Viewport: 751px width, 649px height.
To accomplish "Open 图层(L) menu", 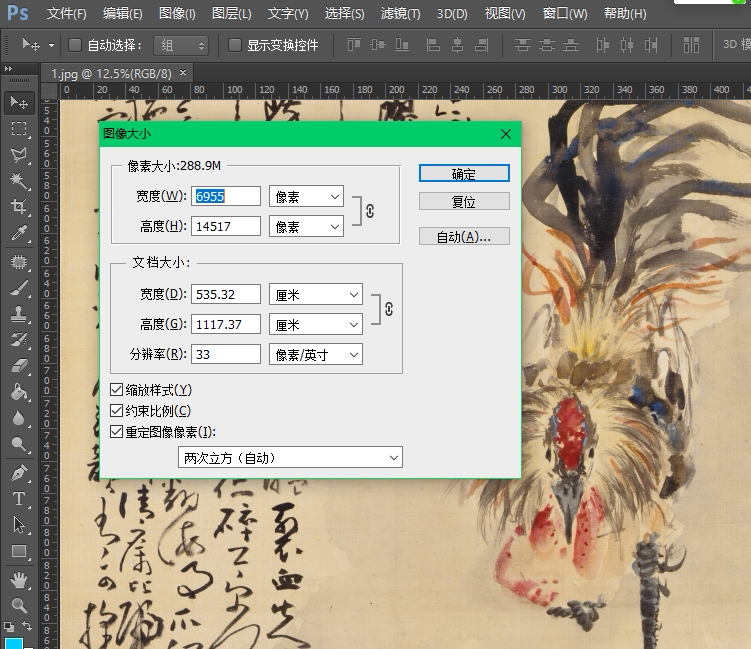I will click(x=231, y=13).
